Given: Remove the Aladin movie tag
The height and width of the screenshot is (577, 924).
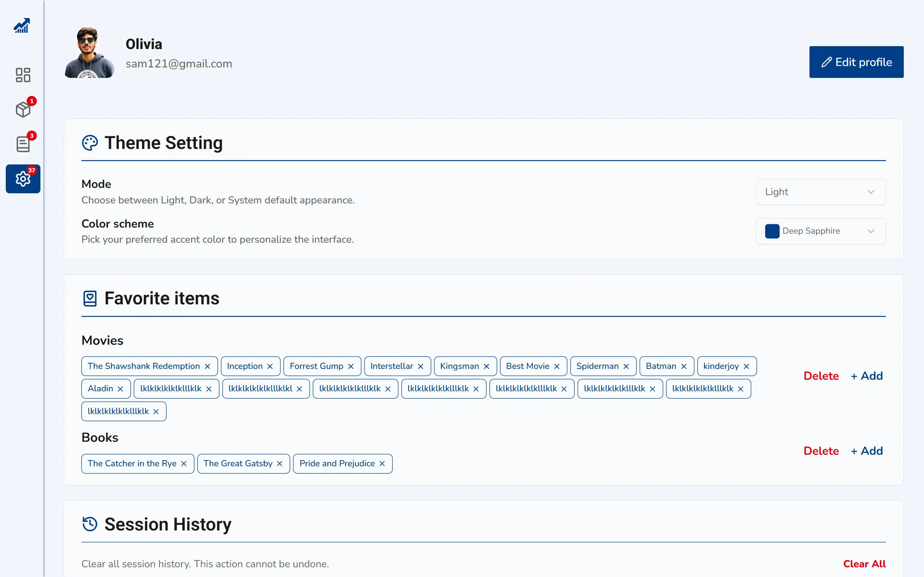Looking at the screenshot, I should (120, 389).
